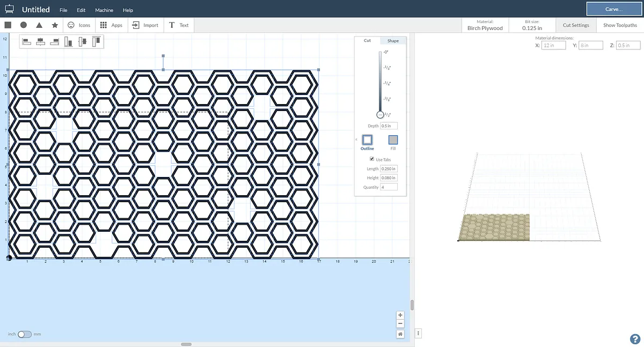Toggle units between inch and mm
Viewport: 644px width, 347px height.
(x=25, y=334)
